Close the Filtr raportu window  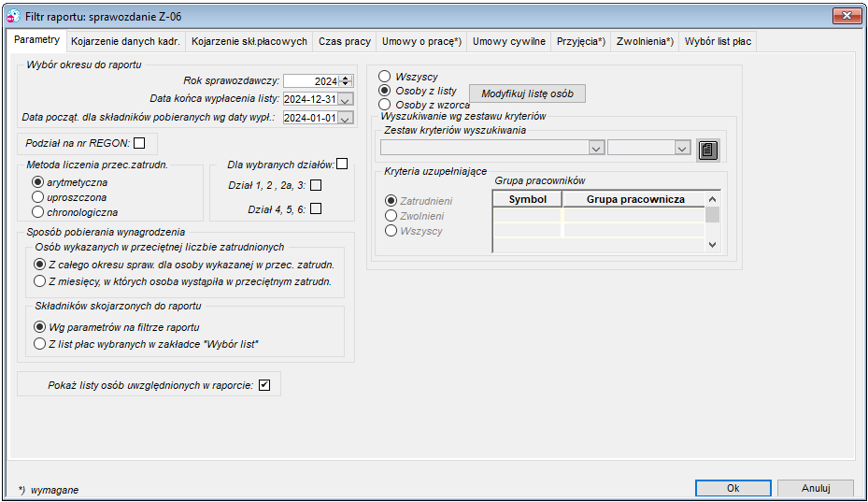[x=847, y=16]
